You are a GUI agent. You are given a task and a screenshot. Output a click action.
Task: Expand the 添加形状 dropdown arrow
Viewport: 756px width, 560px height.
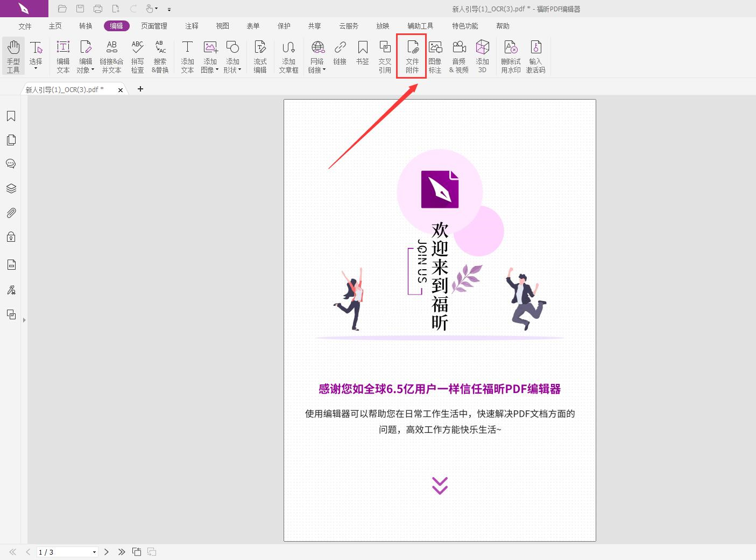[x=238, y=69]
